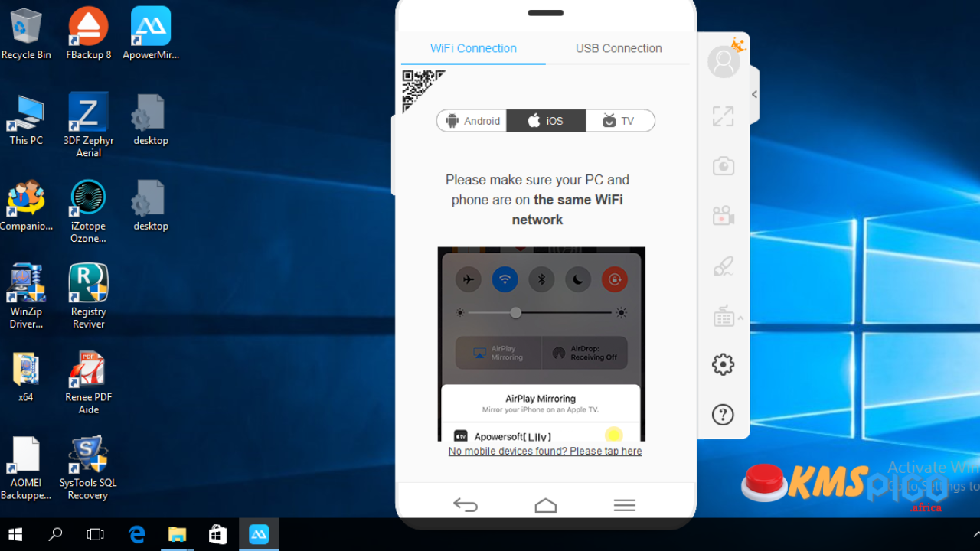The height and width of the screenshot is (551, 980).
Task: Open Task View on taskbar
Action: tap(95, 534)
